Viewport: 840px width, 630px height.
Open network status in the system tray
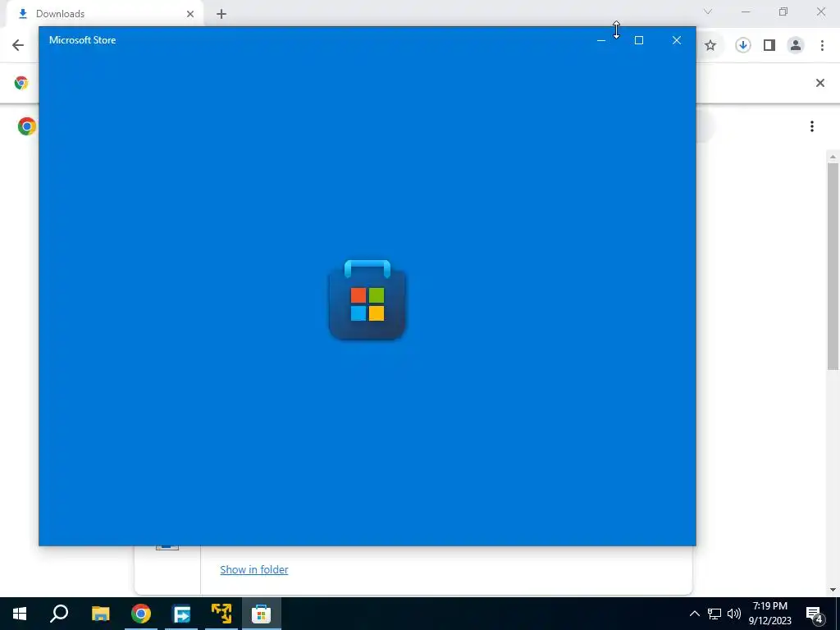[x=714, y=614]
